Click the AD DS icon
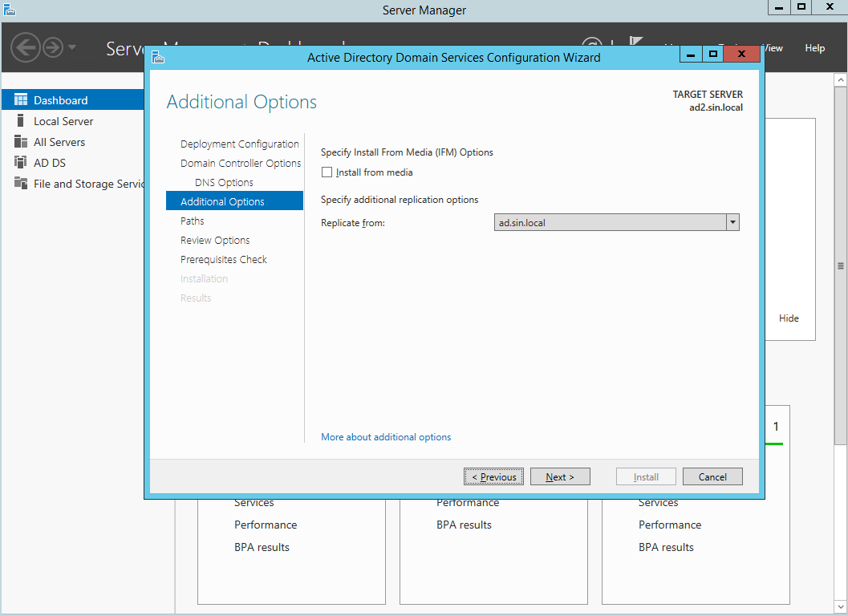 point(21,162)
